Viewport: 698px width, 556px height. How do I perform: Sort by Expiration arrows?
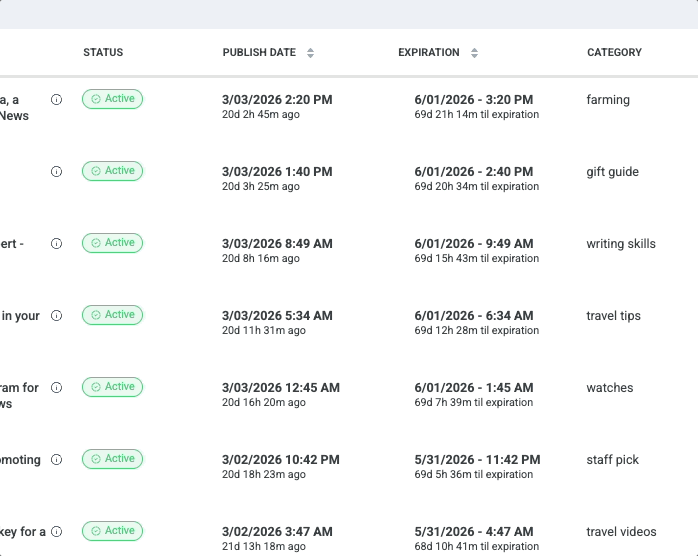click(474, 53)
